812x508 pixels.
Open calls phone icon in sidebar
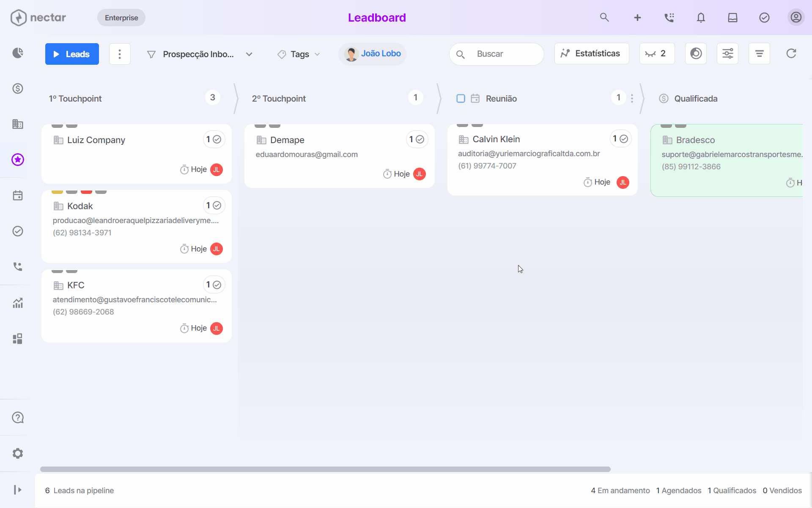point(18,266)
